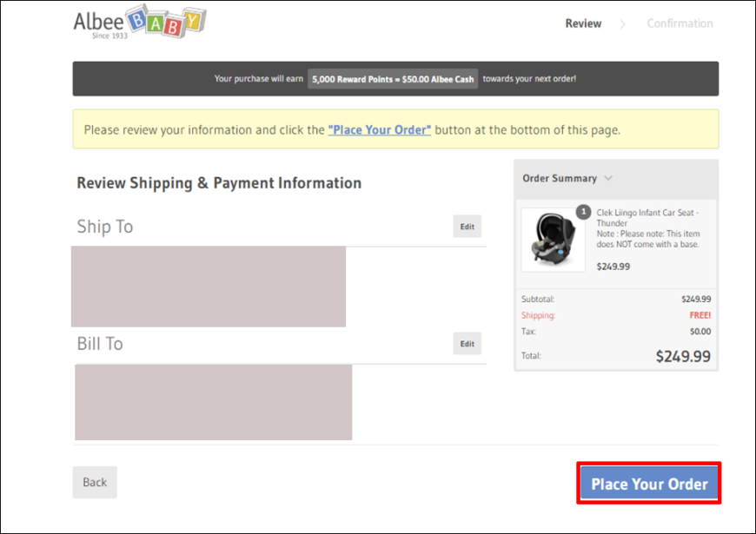Click the Albee Baby logo
This screenshot has width=756, height=534.
click(140, 22)
